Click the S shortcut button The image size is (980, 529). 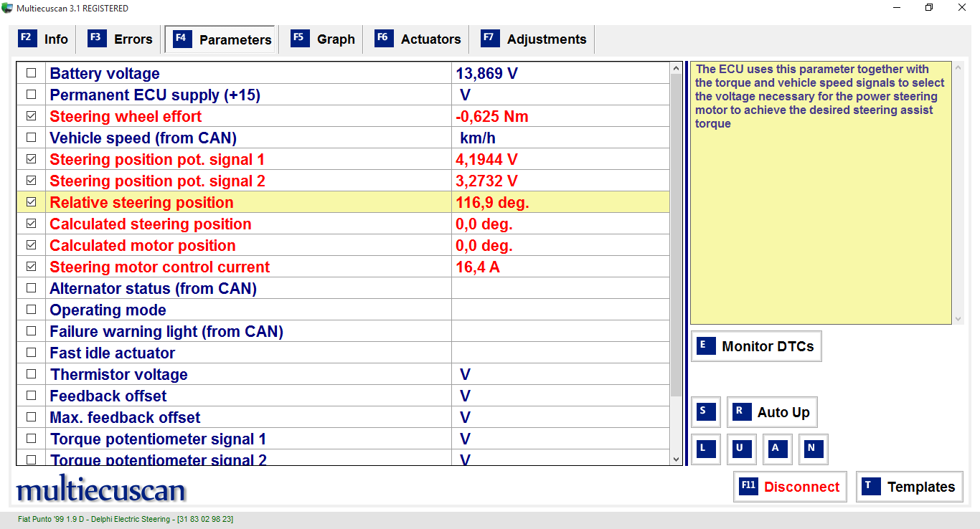[705, 411]
